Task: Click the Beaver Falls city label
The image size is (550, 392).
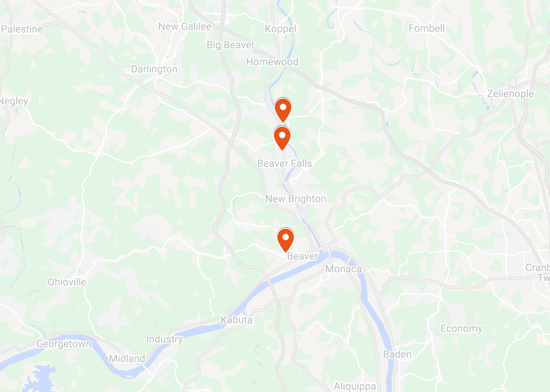Action: point(284,163)
